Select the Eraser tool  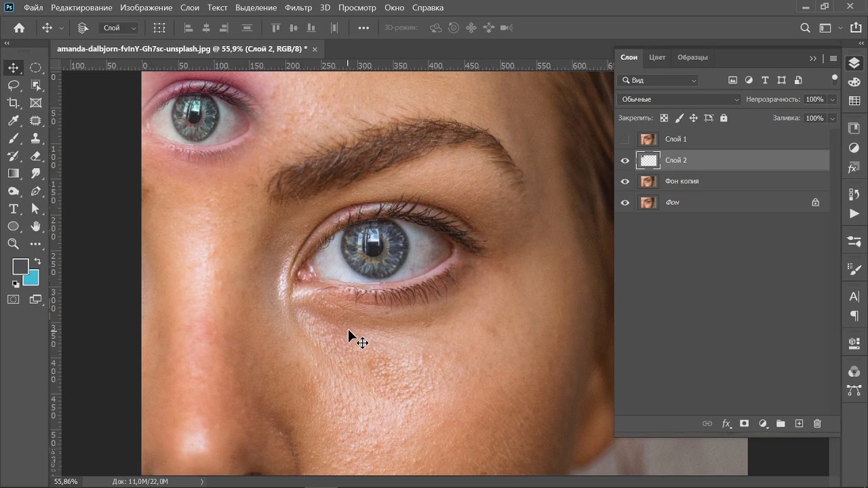(x=36, y=156)
